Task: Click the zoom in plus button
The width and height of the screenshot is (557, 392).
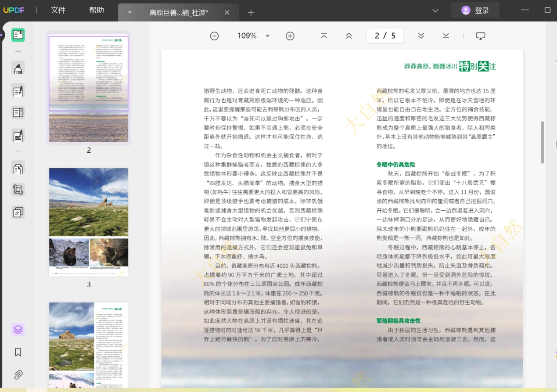Action: pos(290,36)
